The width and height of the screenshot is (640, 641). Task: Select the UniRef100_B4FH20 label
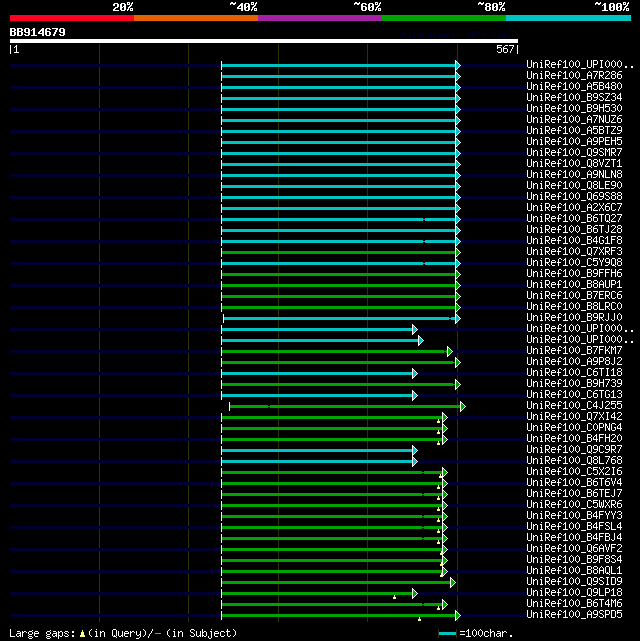[574, 439]
